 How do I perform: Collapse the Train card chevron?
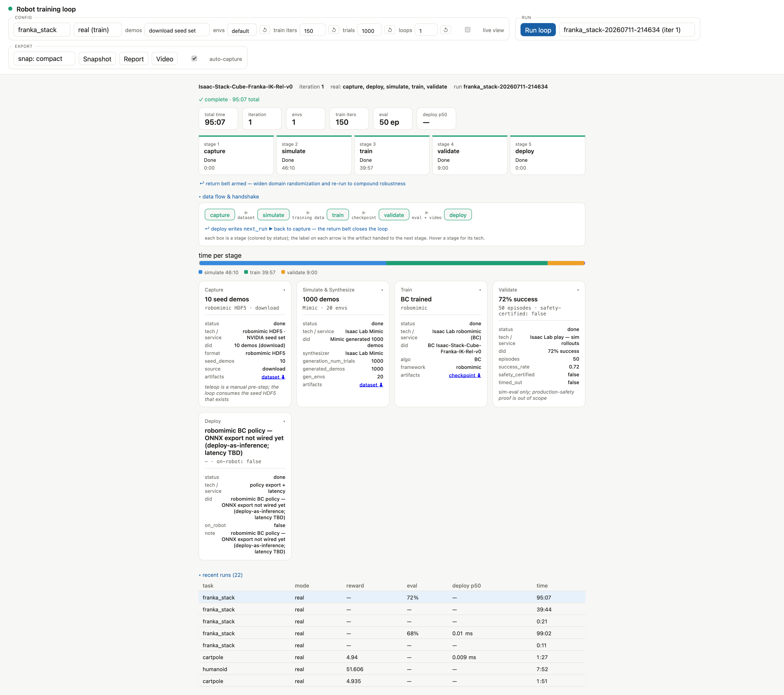pos(480,290)
